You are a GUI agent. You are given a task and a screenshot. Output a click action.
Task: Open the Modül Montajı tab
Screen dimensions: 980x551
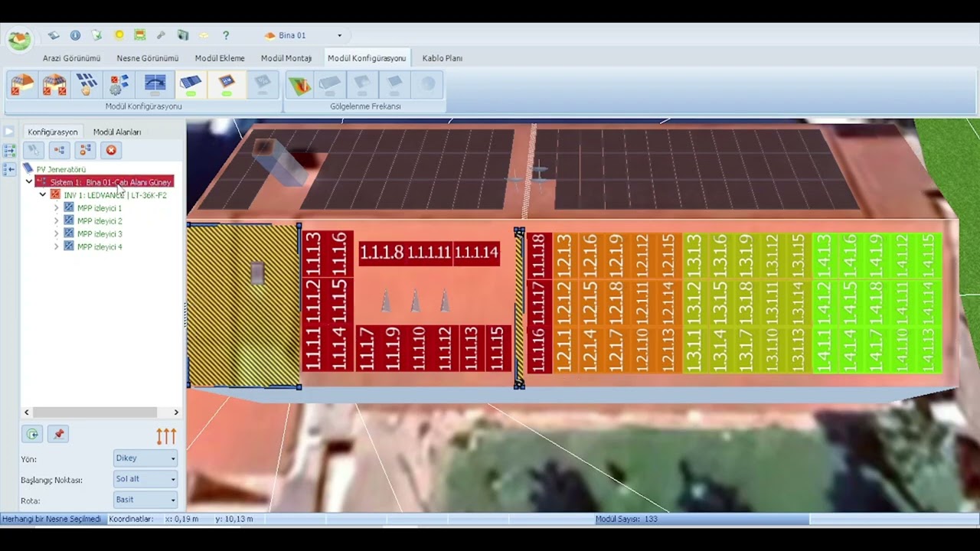[286, 58]
